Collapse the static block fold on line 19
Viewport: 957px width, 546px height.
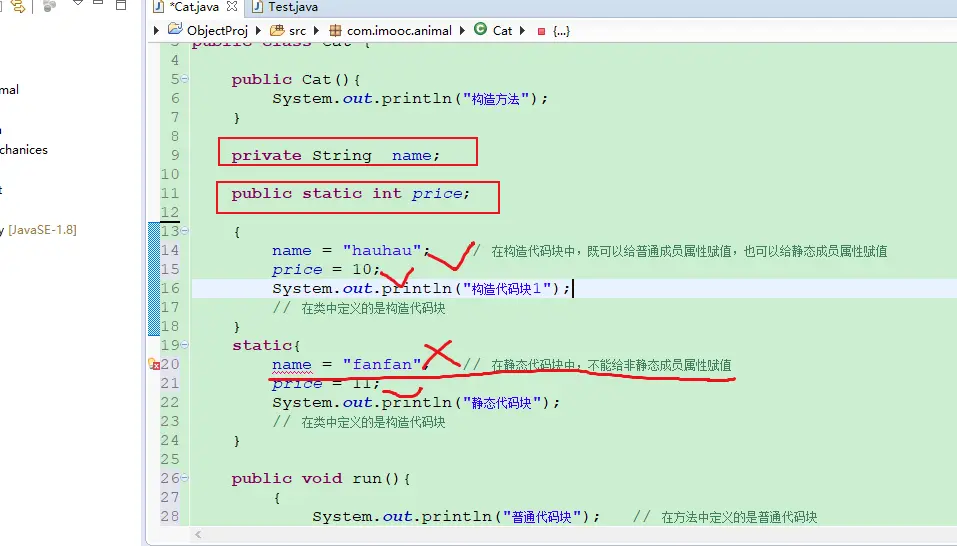click(185, 345)
